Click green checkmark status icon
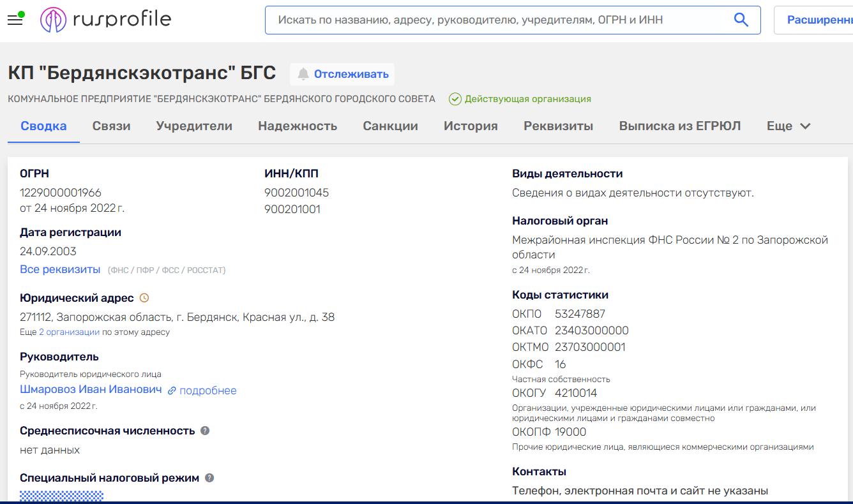This screenshot has height=504, width=853. tap(455, 99)
